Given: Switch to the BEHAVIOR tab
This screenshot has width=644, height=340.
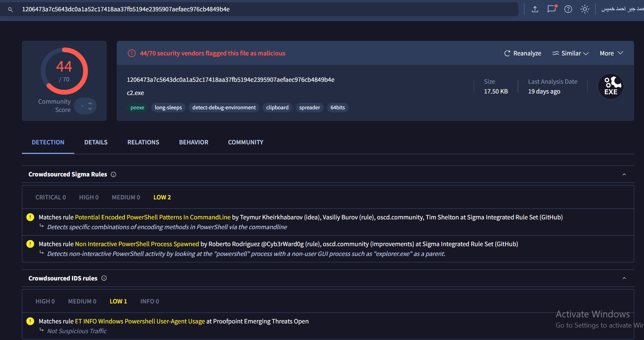Looking at the screenshot, I should tap(194, 142).
